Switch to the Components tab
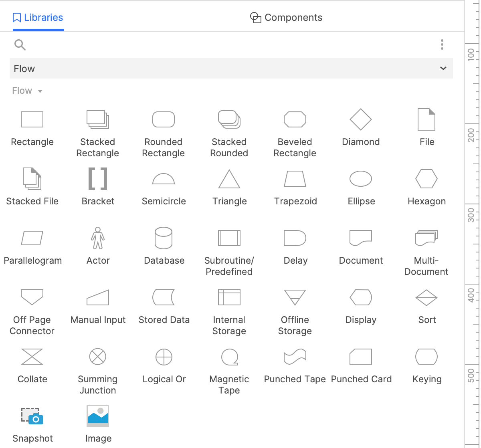Image resolution: width=481 pixels, height=448 pixels. click(x=286, y=18)
